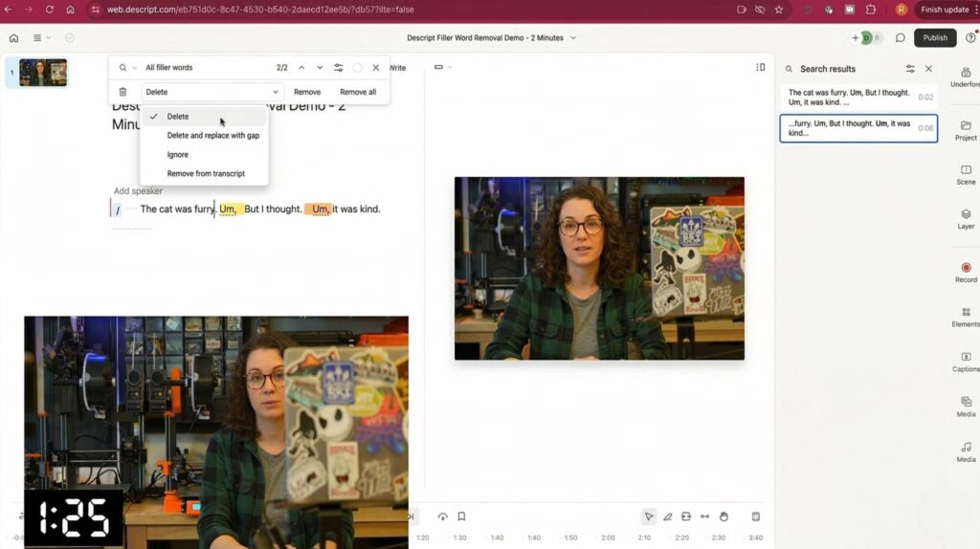This screenshot has height=549, width=980.
Task: Click the video preview canvas
Action: coord(599,269)
